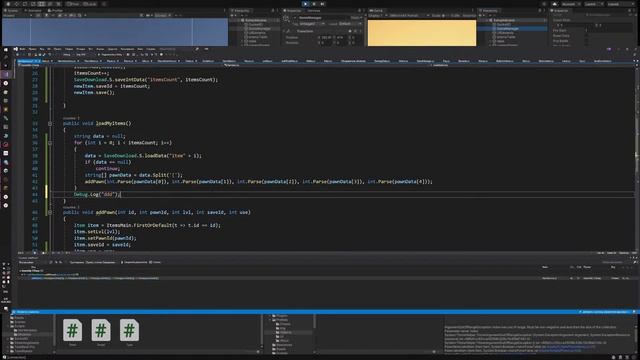Click the line 'string data = null;'
640x360 pixels.
coord(100,136)
